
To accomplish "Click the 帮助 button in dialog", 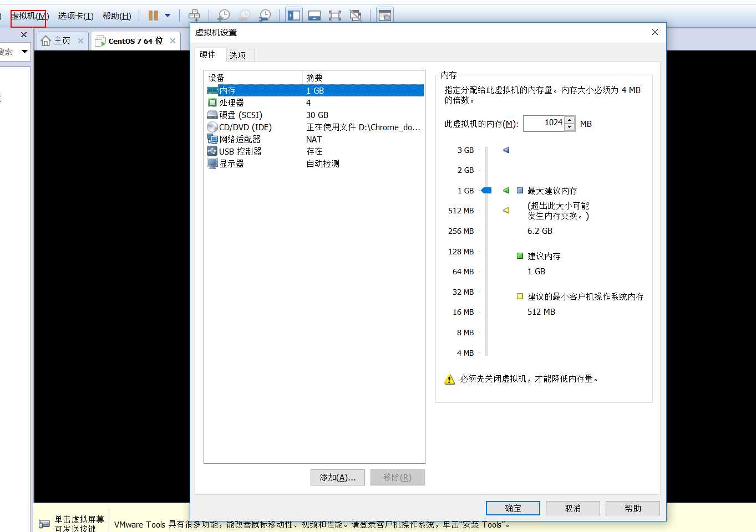I will (633, 508).
